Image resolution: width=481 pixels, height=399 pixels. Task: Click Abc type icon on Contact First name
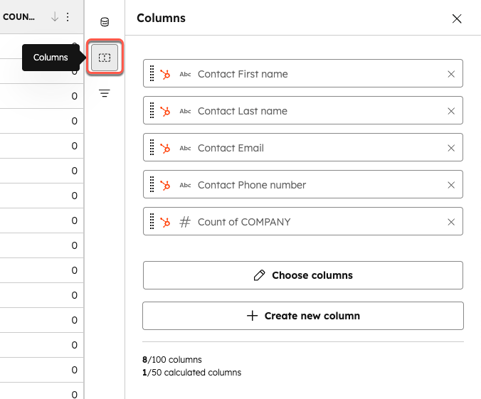185,74
